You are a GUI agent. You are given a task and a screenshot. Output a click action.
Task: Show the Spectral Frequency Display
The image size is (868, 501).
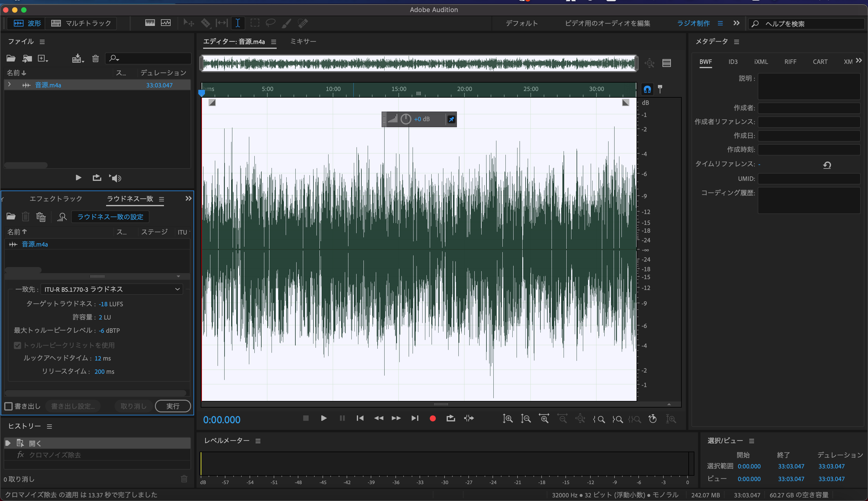click(150, 23)
